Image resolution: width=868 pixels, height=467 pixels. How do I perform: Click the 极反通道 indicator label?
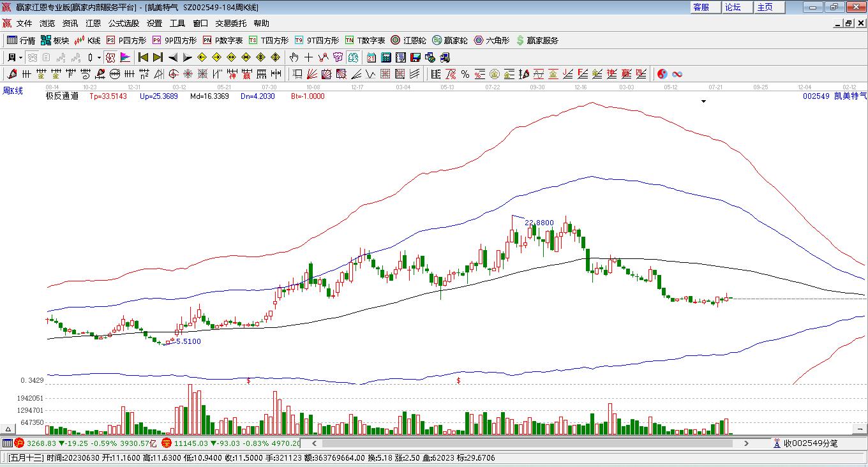[62, 96]
